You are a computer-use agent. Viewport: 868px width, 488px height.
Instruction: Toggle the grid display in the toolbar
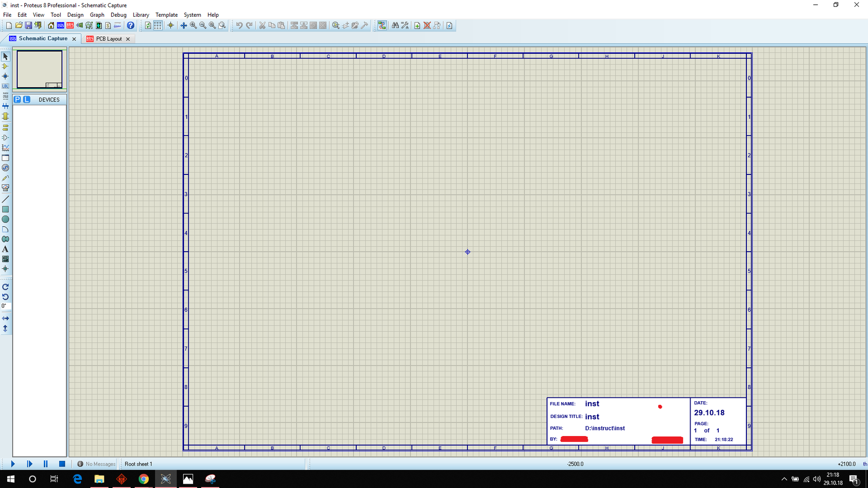[x=157, y=25]
